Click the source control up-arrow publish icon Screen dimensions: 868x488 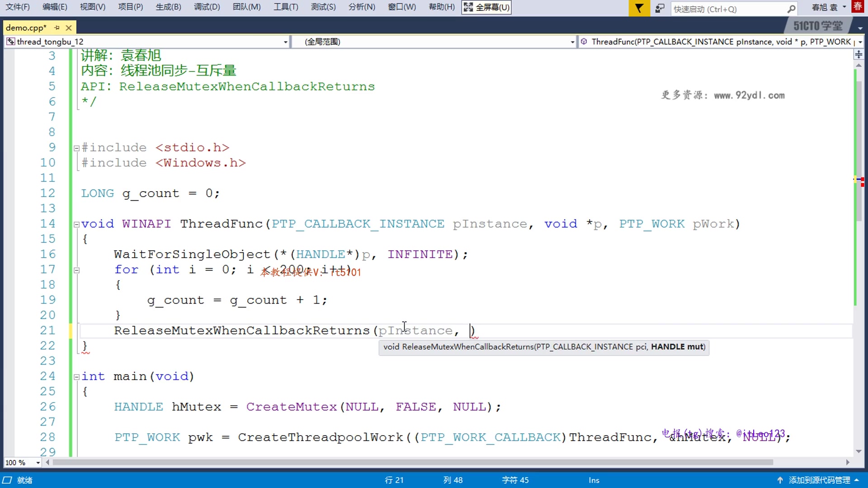tap(780, 480)
